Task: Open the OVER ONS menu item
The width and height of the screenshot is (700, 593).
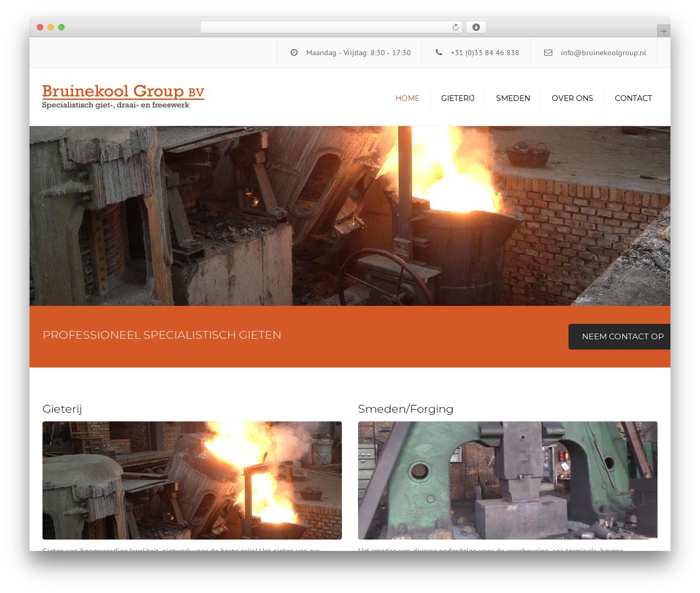Action: (572, 98)
